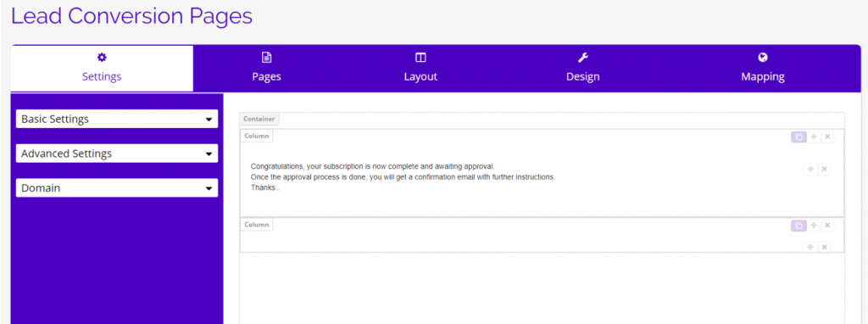The width and height of the screenshot is (868, 324).
Task: Remove the second Column with its X icon
Action: tap(827, 226)
